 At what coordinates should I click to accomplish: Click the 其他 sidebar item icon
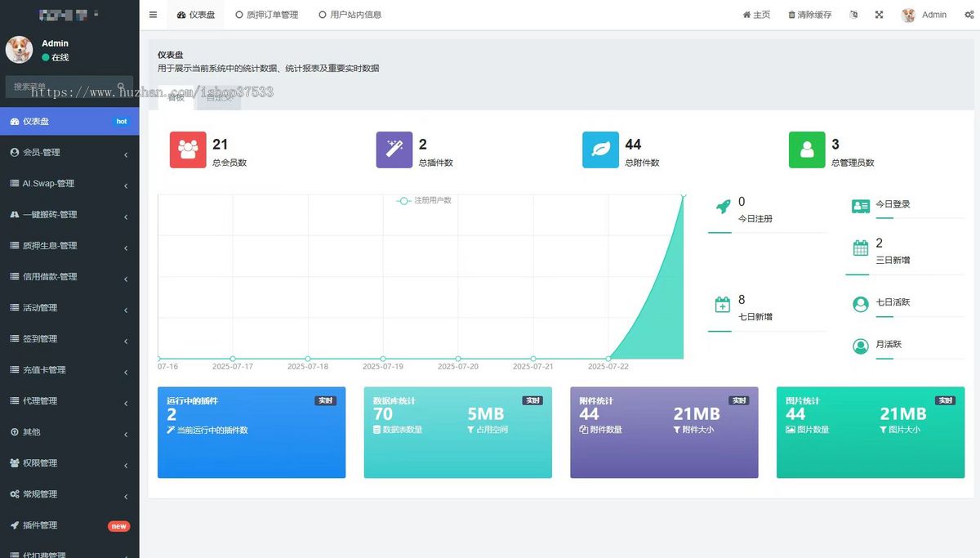tap(14, 431)
